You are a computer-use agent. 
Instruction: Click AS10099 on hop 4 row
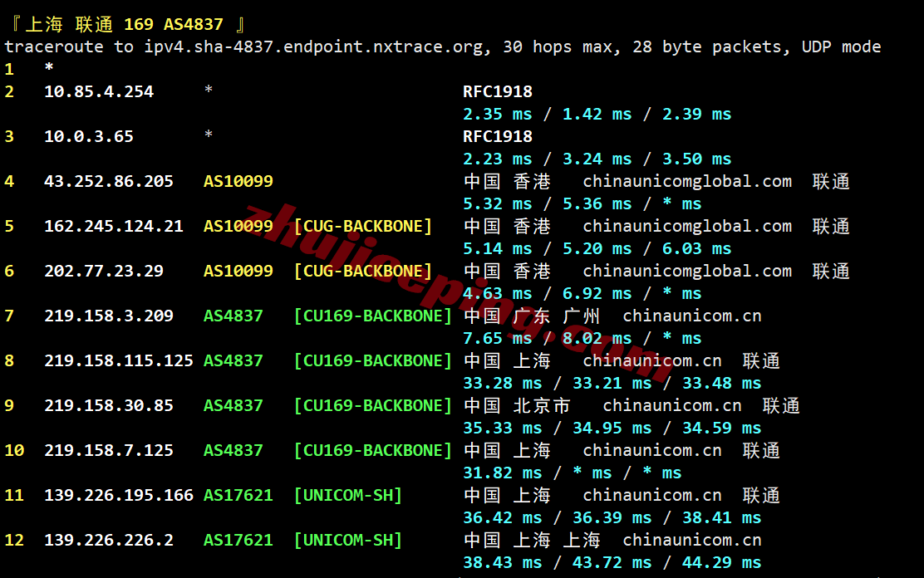pyautogui.click(x=238, y=182)
